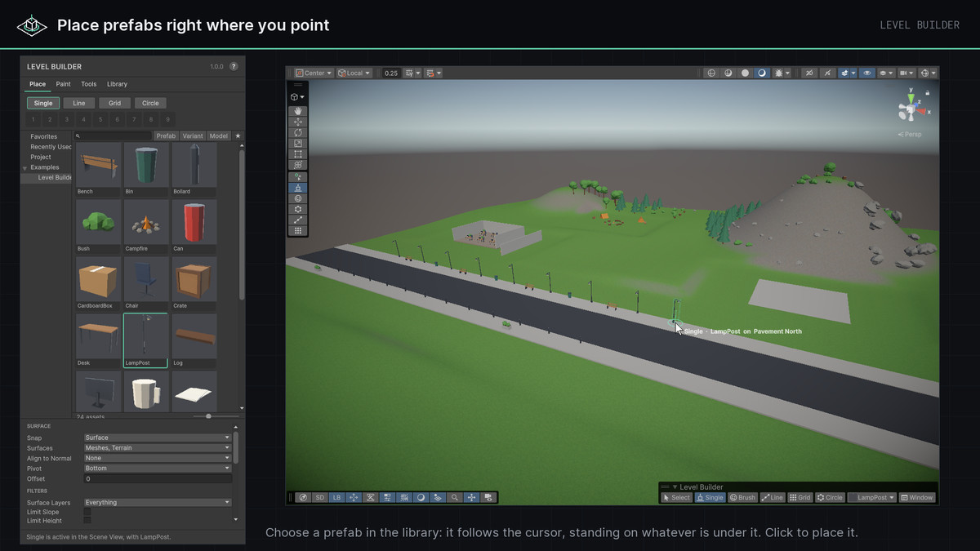980x551 pixels.
Task: Select the Campfire prefab thumbnail
Action: coord(146,226)
